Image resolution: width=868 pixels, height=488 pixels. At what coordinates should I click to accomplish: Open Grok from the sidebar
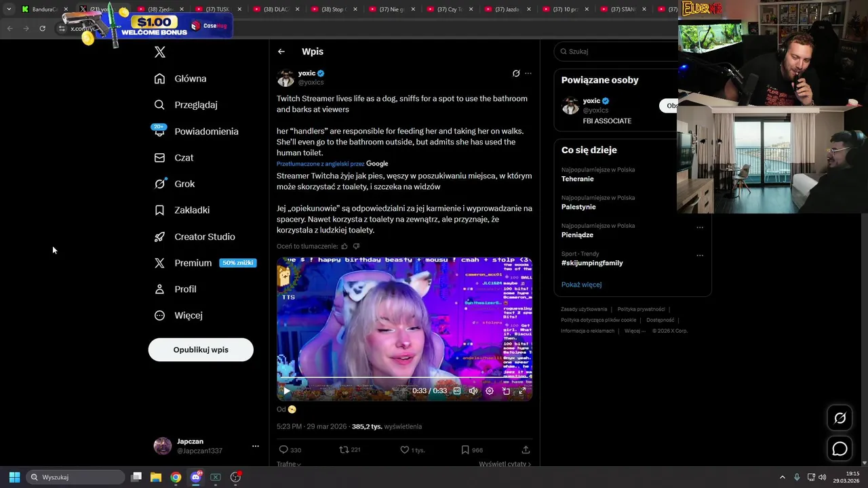[x=174, y=184]
